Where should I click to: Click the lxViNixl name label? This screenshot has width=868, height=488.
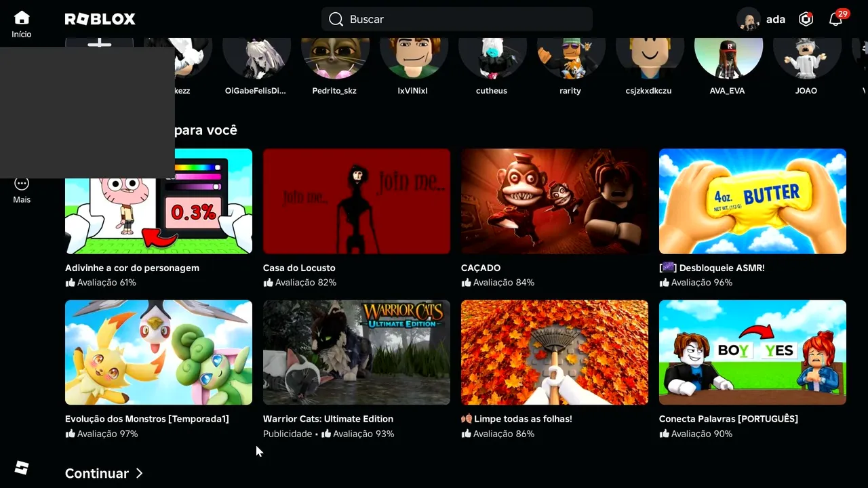click(413, 91)
